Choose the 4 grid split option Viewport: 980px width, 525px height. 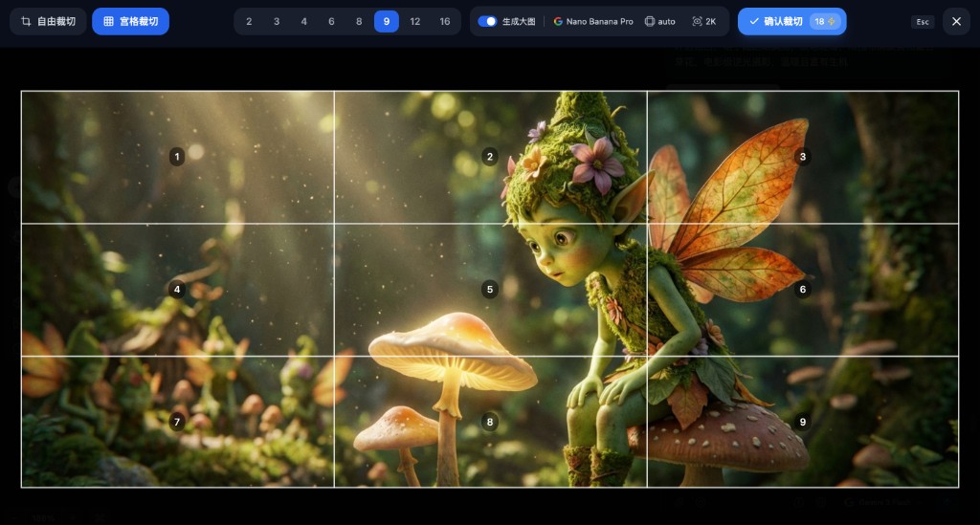click(304, 21)
